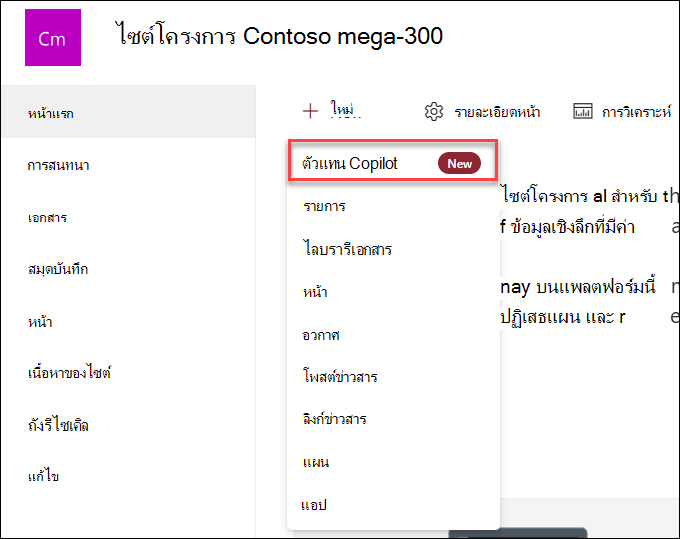
Task: Open การวิเคราะห์ analytics
Action: tap(622, 112)
